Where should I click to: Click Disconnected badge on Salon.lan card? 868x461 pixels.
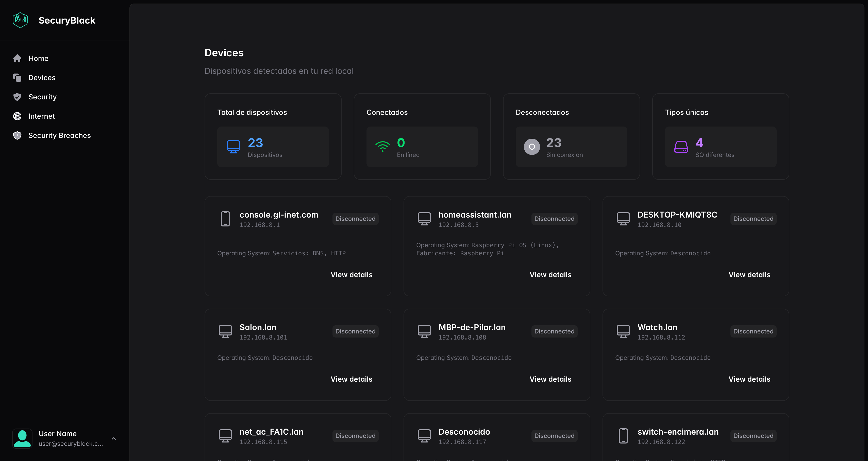point(356,331)
